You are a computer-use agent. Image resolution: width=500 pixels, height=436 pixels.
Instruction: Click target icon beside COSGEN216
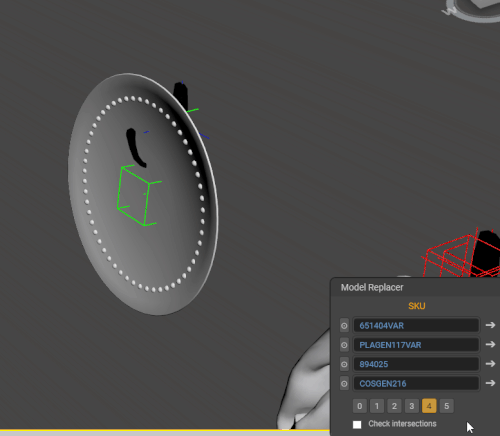344,384
